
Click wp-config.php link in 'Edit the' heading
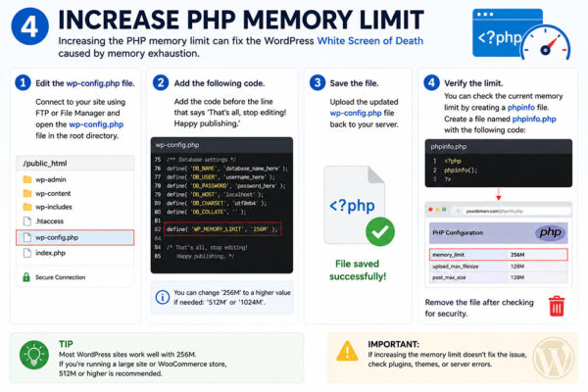(x=93, y=83)
